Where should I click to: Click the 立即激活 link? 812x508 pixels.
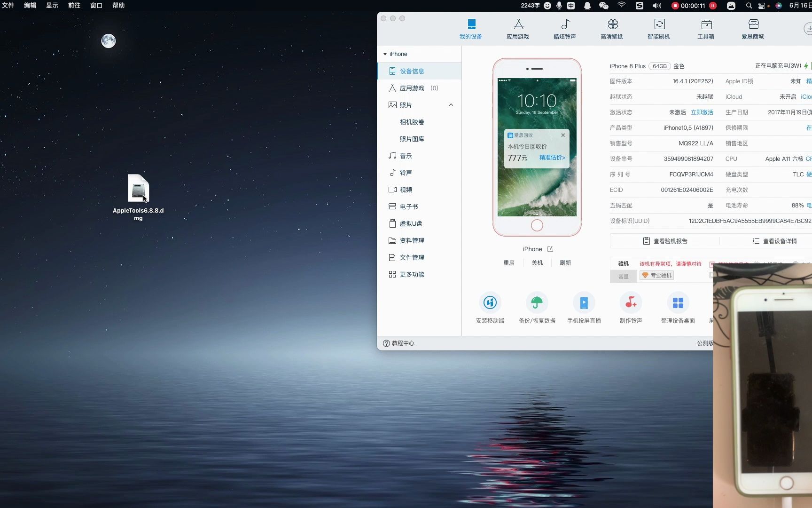[702, 112]
